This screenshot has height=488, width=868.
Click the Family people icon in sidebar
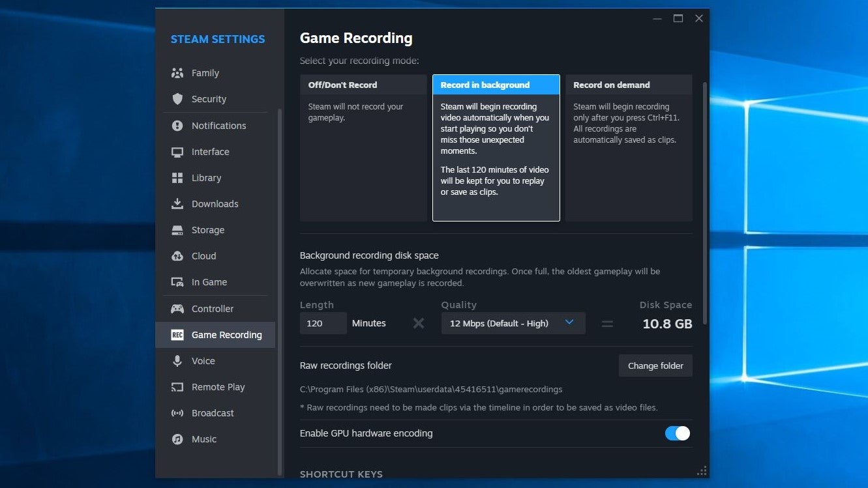click(177, 73)
